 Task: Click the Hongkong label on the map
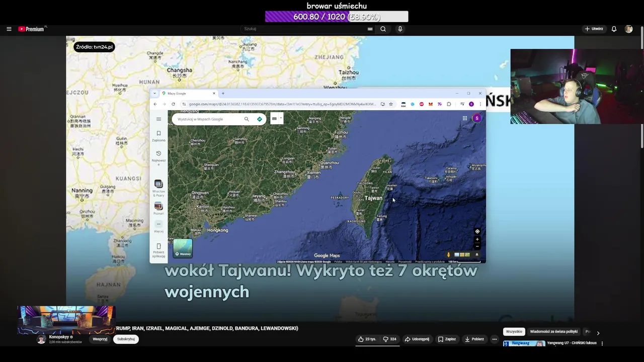pyautogui.click(x=218, y=230)
